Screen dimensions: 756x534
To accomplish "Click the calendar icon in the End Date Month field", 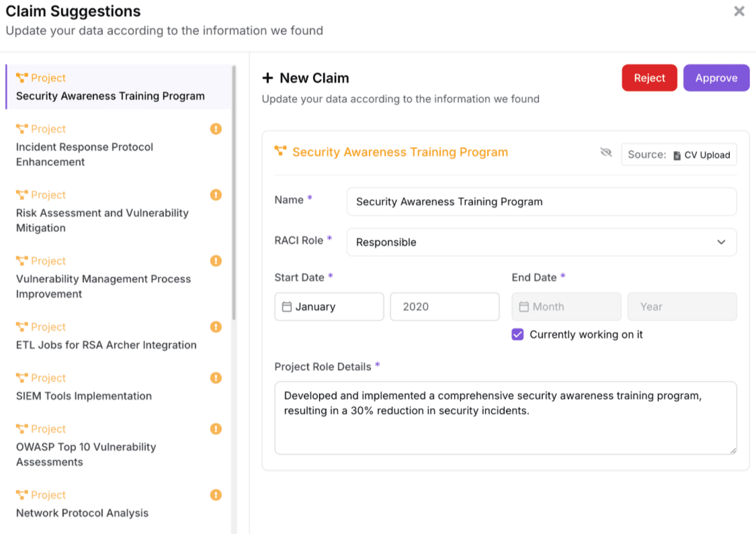I will coord(525,306).
